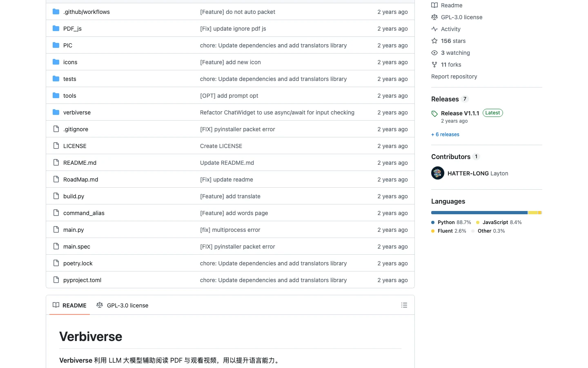Switch to the GPL-3.0 license tab
The width and height of the screenshot is (588, 368).
click(122, 305)
